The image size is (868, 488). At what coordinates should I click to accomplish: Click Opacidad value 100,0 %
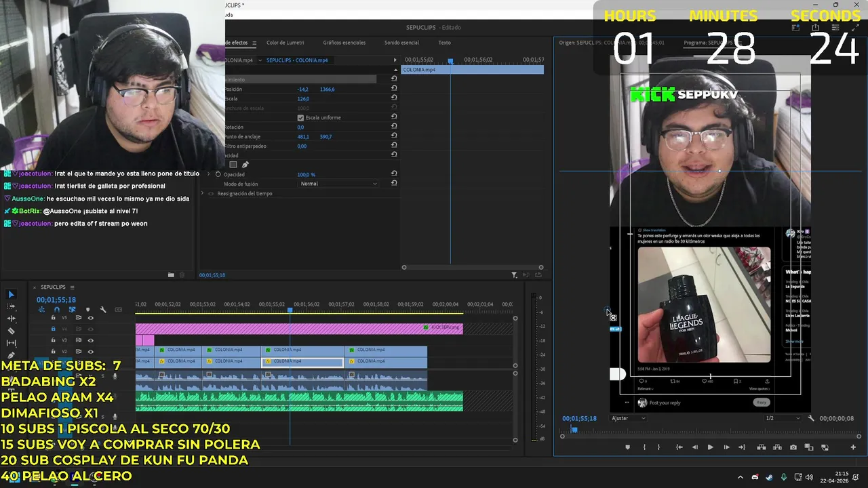(306, 174)
